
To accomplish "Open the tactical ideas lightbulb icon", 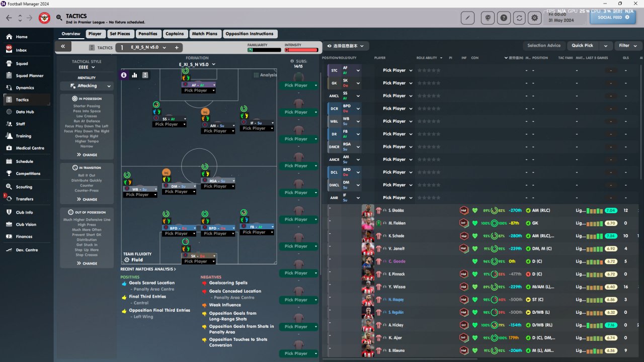I will point(488,18).
